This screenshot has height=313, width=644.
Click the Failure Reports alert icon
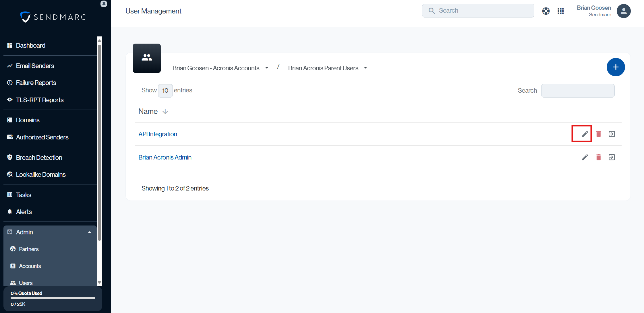pyautogui.click(x=10, y=83)
